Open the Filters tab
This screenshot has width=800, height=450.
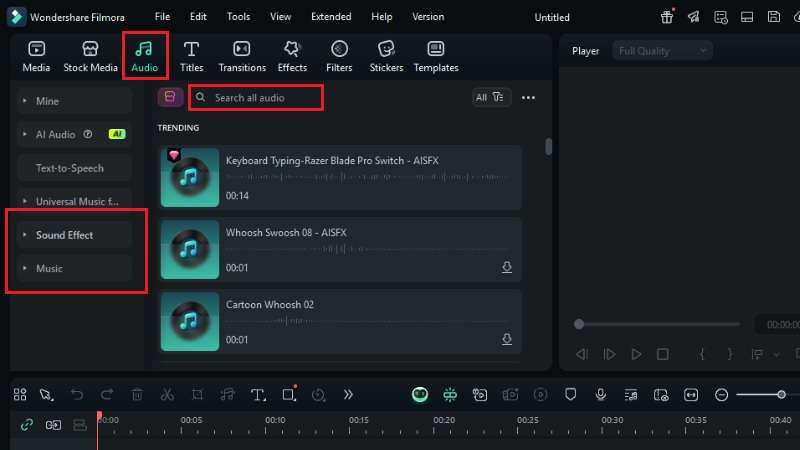pos(339,56)
